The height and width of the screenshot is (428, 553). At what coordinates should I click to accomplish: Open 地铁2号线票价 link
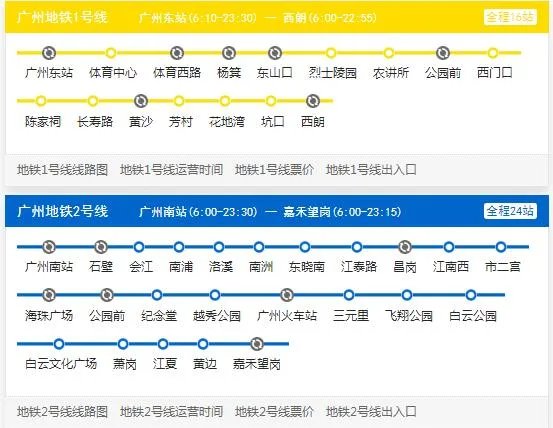coord(274,411)
